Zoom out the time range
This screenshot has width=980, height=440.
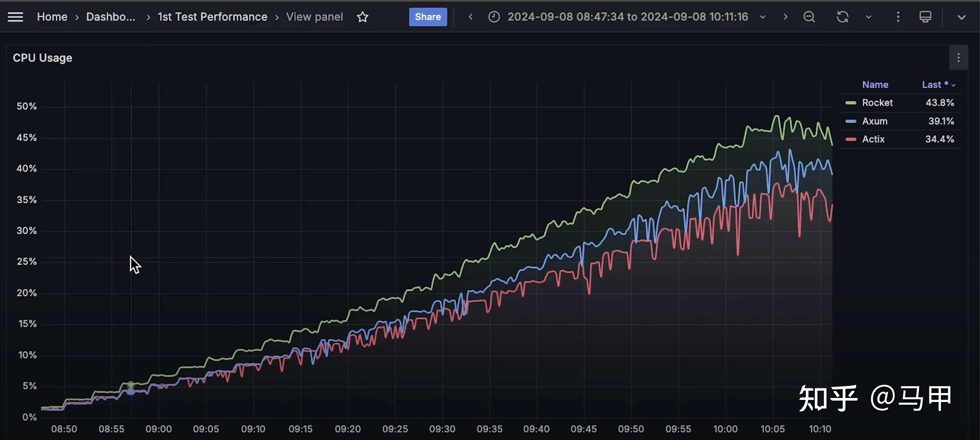[x=809, y=17]
